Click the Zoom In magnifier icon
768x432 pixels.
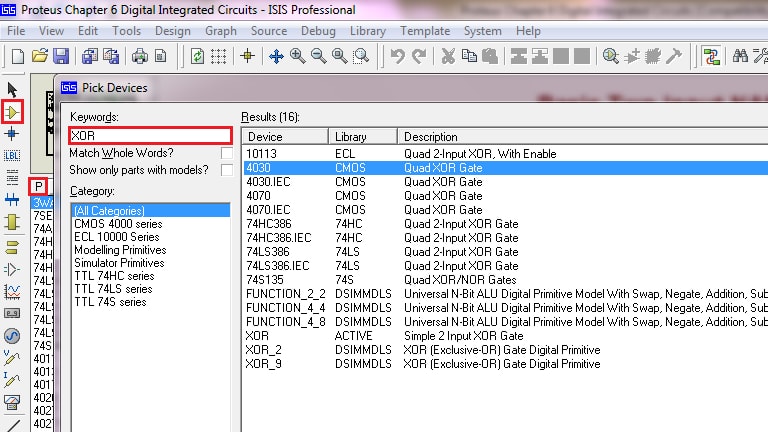tap(297, 56)
